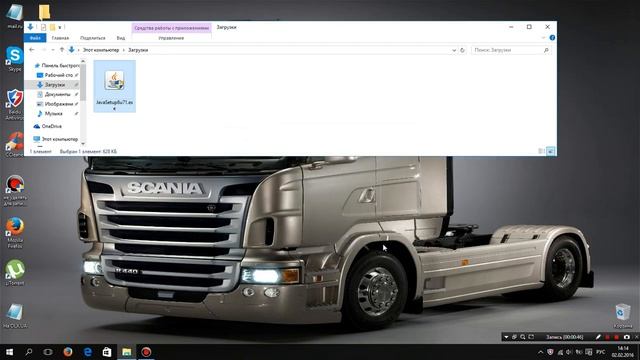Open the Skype desktop shortcut
Viewport: 640px width, 360px height.
tap(15, 59)
